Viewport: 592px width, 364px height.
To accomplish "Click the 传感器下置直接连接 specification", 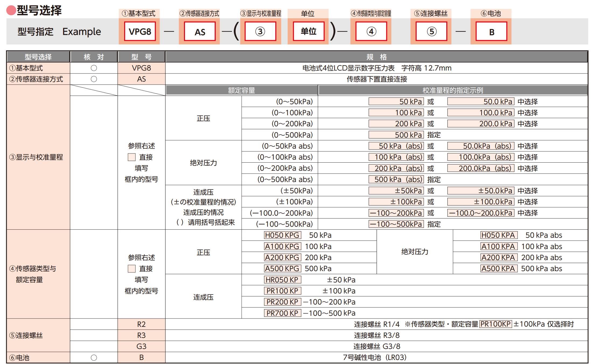I will click(x=377, y=79).
